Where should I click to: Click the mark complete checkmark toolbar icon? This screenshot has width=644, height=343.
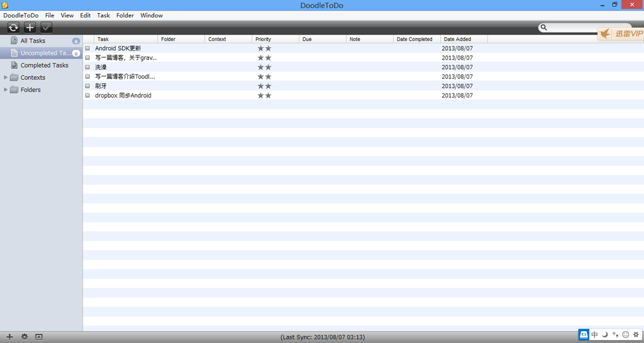point(47,28)
